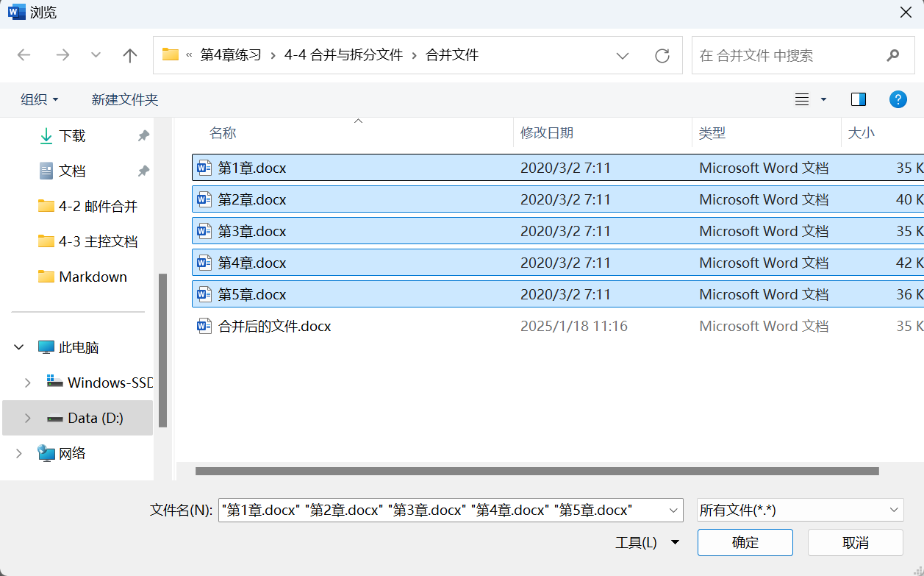Open the recent locations chevron
The height and width of the screenshot is (576, 924).
coord(96,55)
